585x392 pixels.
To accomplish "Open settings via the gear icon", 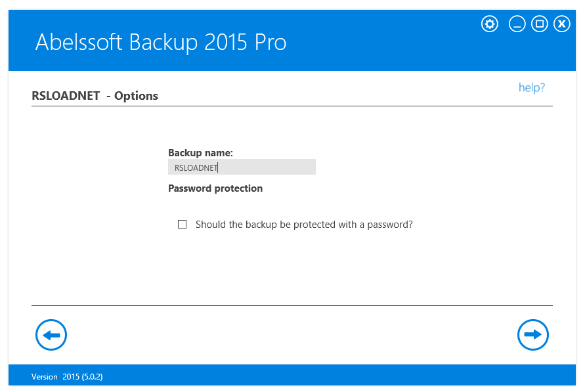I will point(490,24).
